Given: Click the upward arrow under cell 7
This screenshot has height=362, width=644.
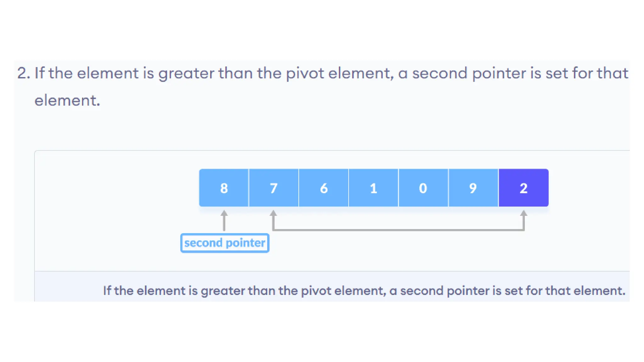Looking at the screenshot, I should tap(273, 220).
